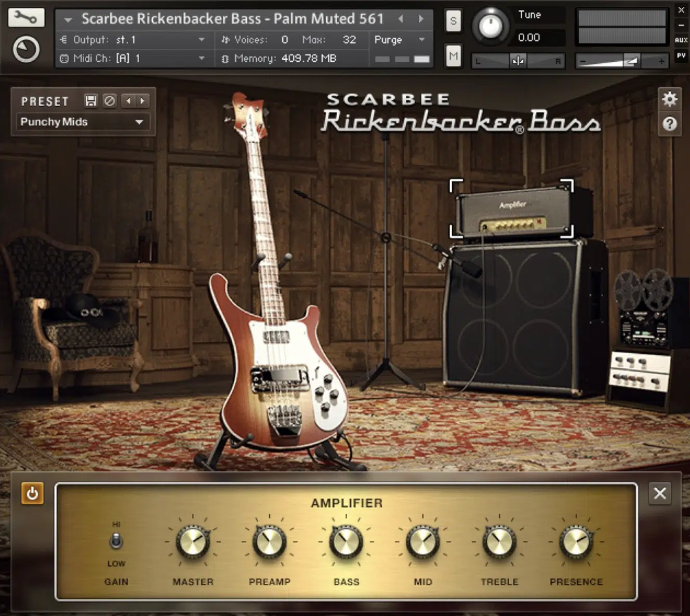Click the instrument name Scarbee Rickenbacker Bass - Palm Muted 561

[x=232, y=19]
